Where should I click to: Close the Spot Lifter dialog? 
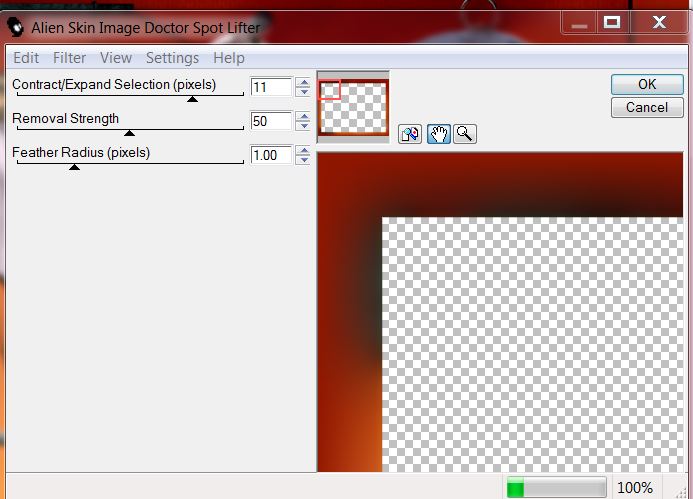[x=659, y=22]
